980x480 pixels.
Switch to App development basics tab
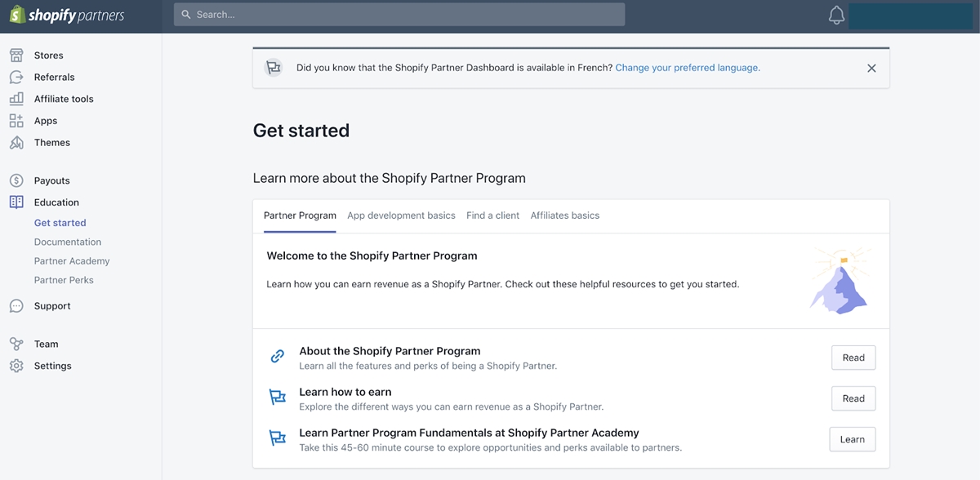[x=401, y=216]
